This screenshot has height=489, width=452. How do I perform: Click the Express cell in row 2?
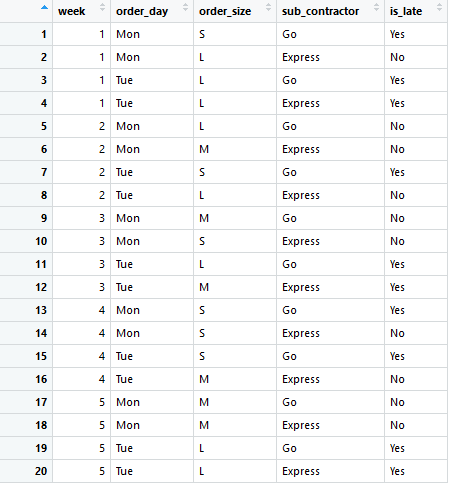click(330, 57)
